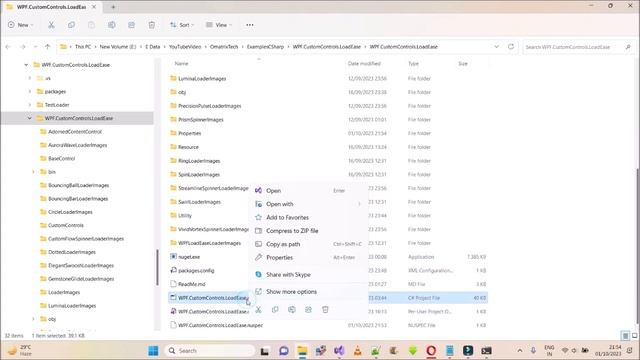Select the WPF.CustomControls.LoadEase.nuspec file
The height and width of the screenshot is (360, 640).
click(220, 325)
